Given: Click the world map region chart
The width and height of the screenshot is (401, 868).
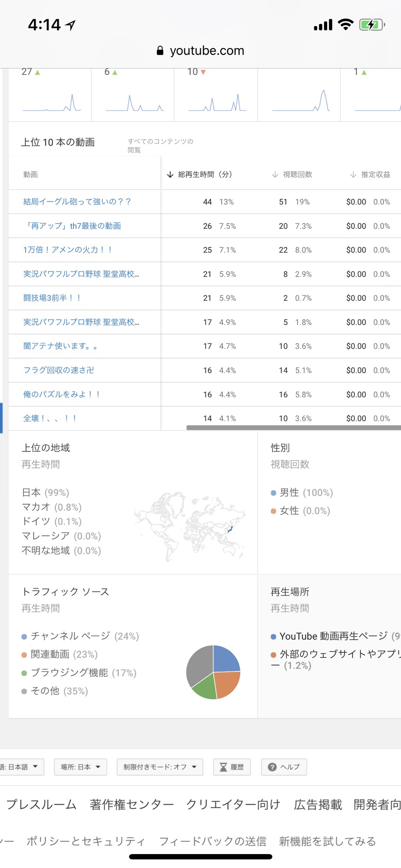Looking at the screenshot, I should pos(190,526).
